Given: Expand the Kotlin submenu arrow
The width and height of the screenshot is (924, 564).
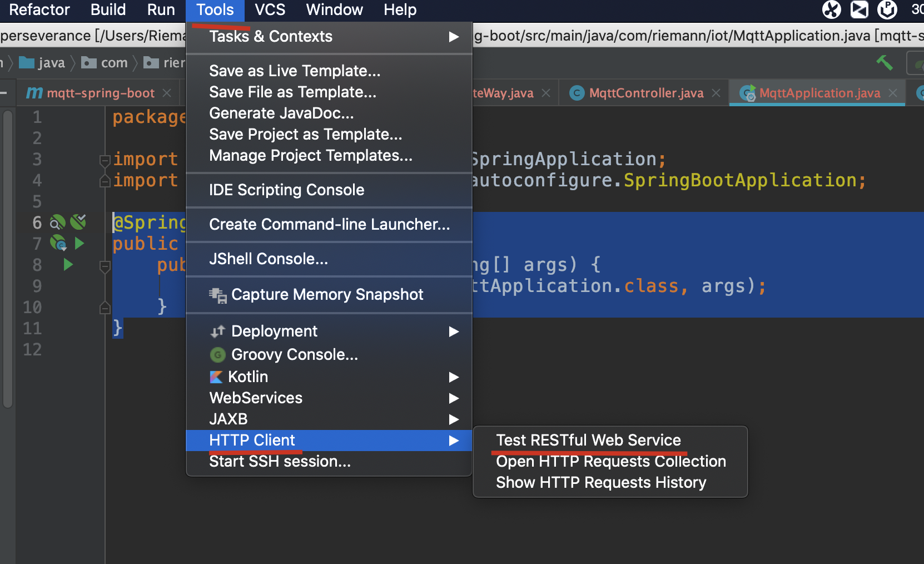Looking at the screenshot, I should (454, 377).
